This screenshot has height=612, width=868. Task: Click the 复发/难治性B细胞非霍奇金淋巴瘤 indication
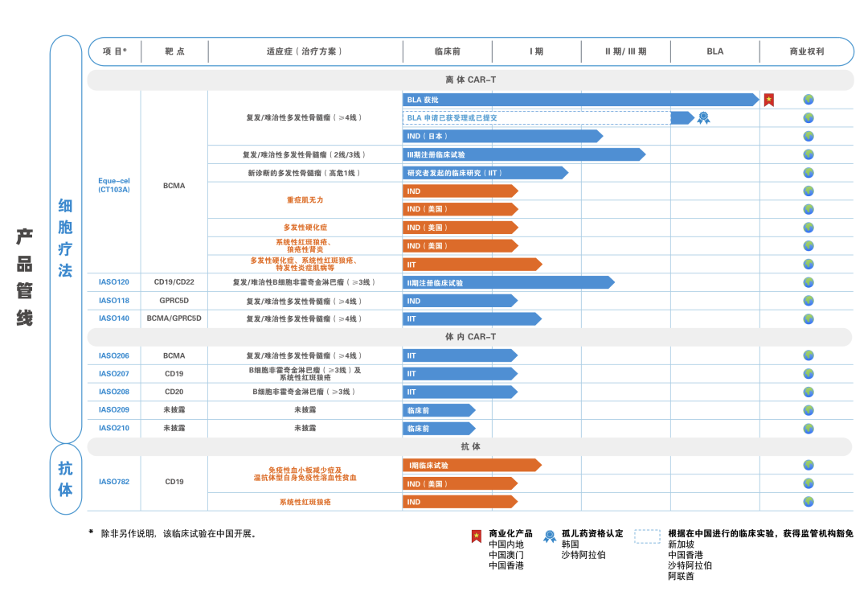(x=305, y=282)
